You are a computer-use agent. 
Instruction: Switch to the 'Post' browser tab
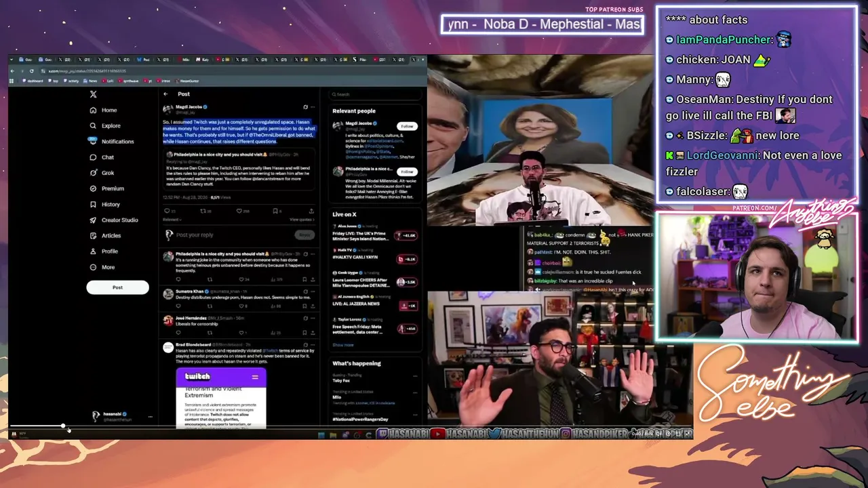(145, 60)
